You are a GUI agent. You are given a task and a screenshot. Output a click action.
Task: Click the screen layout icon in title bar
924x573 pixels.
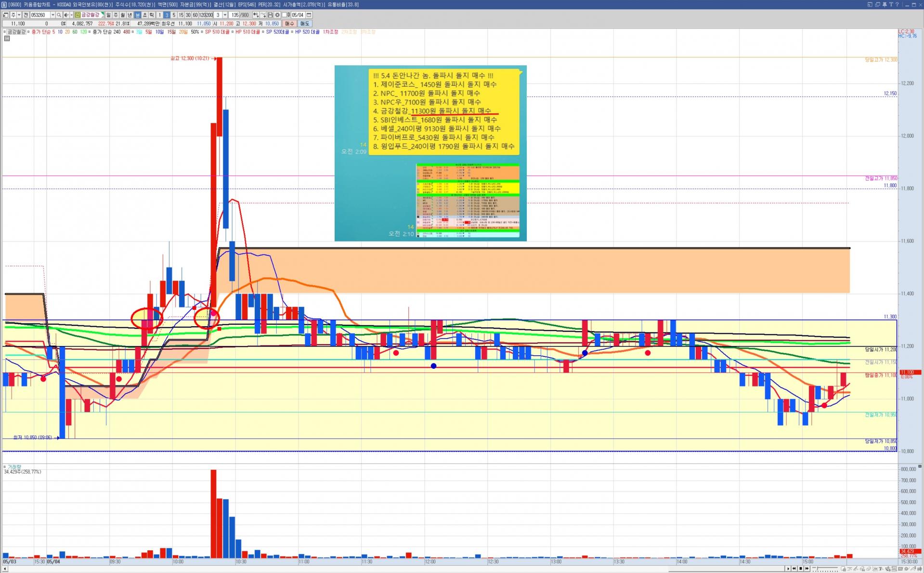870,4
